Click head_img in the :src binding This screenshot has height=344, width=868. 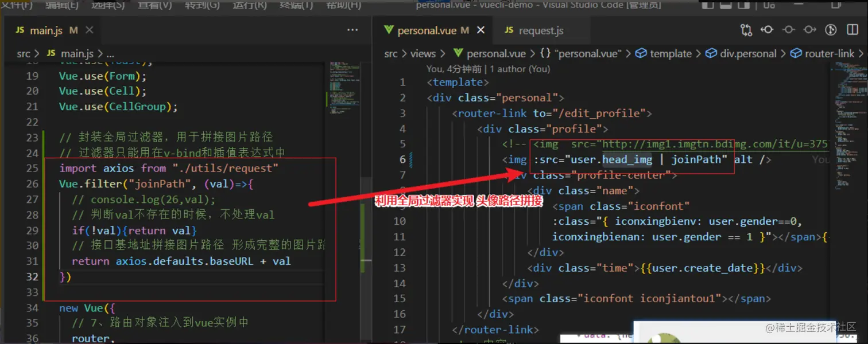(627, 159)
